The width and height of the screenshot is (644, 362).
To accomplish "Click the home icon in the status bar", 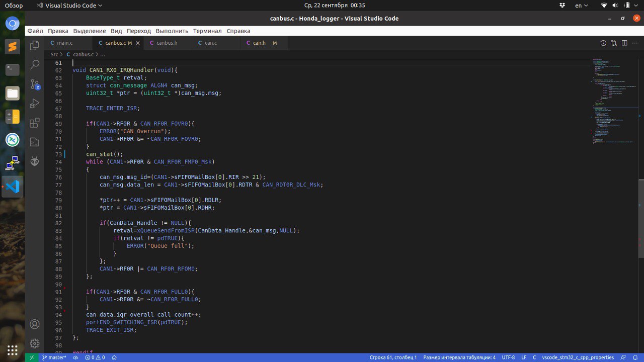I will click(114, 357).
